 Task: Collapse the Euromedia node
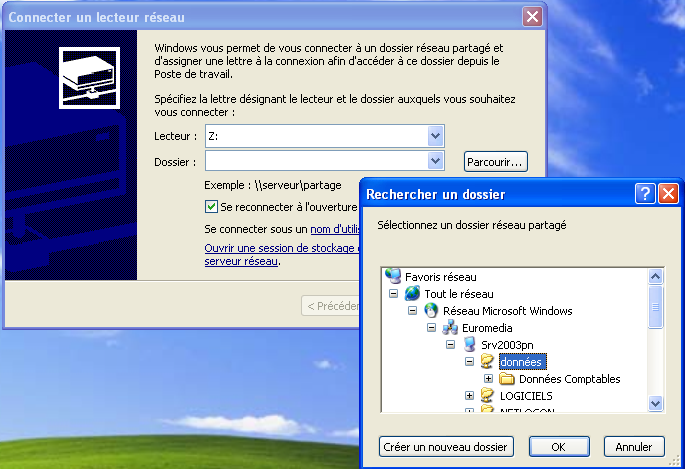(432, 328)
